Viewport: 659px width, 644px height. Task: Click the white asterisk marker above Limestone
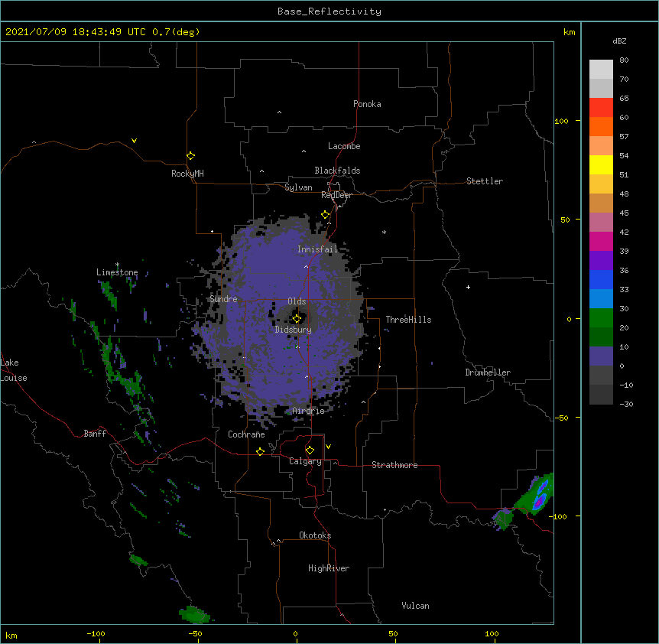coord(117,265)
